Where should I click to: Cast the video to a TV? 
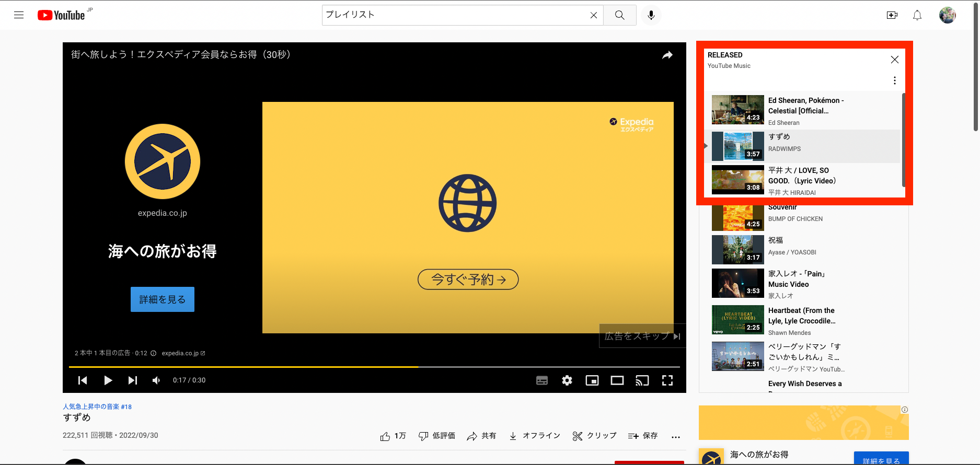642,380
